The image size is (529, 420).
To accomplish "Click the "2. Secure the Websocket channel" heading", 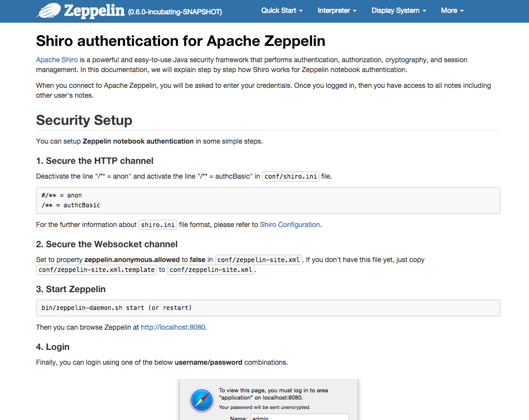I will pos(107,244).
